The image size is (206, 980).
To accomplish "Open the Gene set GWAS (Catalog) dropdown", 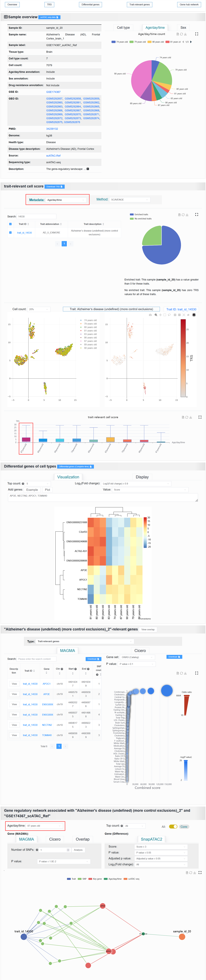I will [x=137, y=657].
